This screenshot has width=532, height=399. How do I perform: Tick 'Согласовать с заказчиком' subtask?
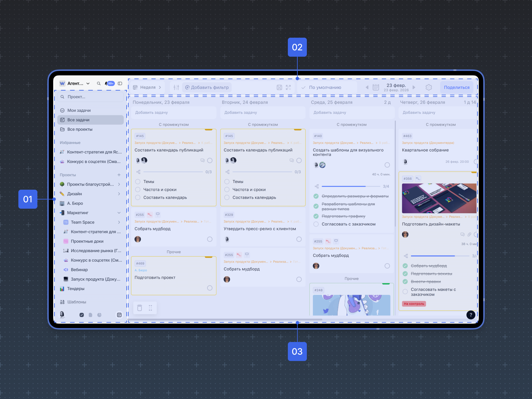click(x=316, y=224)
